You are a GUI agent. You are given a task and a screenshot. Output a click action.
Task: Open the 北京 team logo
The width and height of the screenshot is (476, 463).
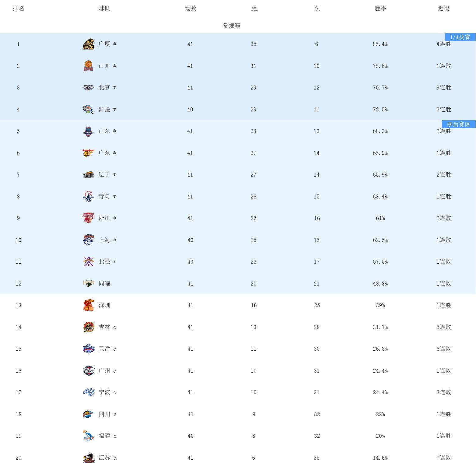88,88
